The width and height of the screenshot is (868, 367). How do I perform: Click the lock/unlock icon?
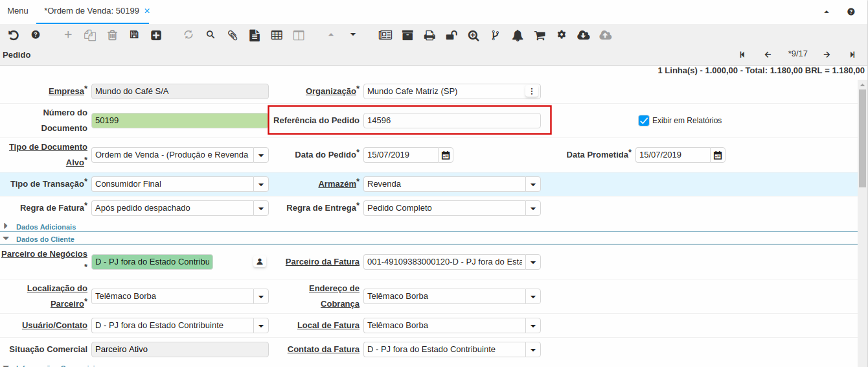coord(451,35)
